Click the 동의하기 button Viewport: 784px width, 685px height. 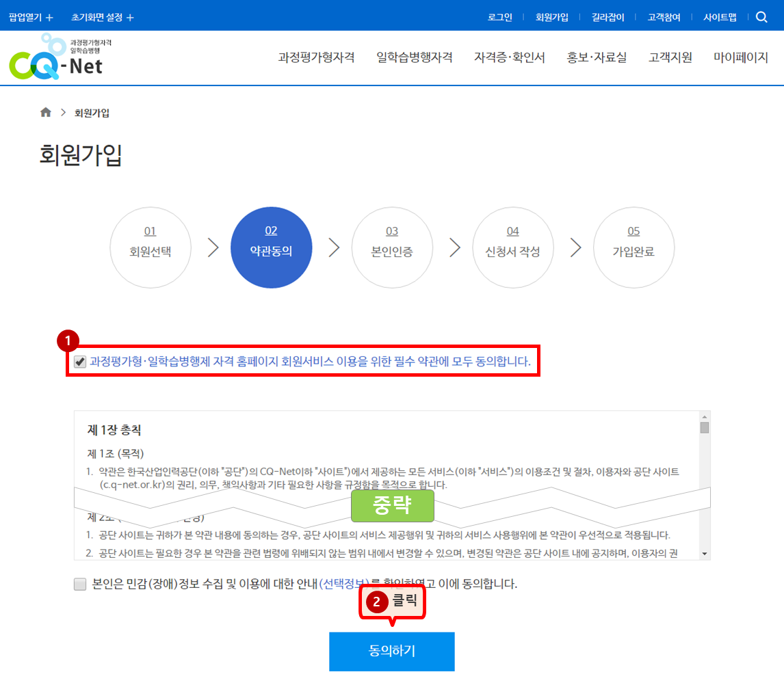click(392, 651)
